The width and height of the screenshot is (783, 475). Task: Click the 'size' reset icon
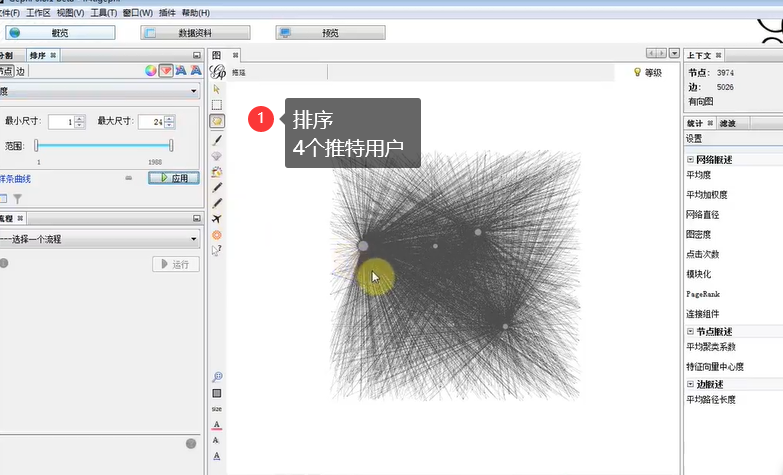tap(217, 409)
